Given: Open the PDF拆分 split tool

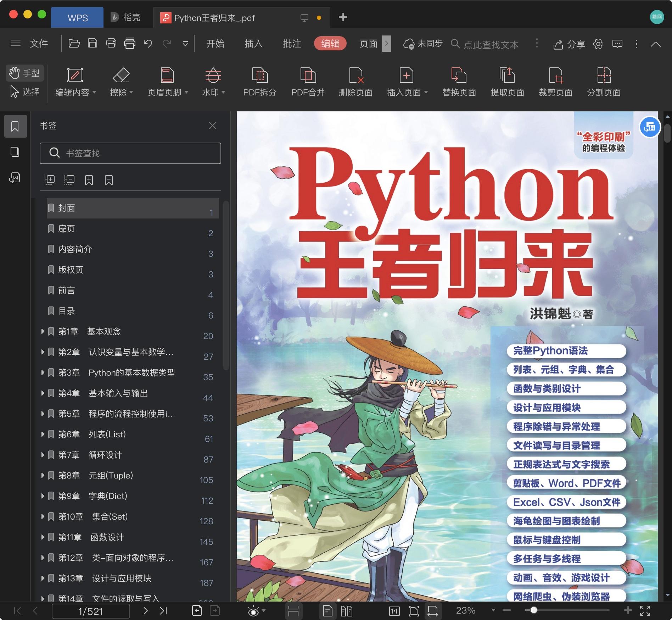Looking at the screenshot, I should tap(260, 82).
